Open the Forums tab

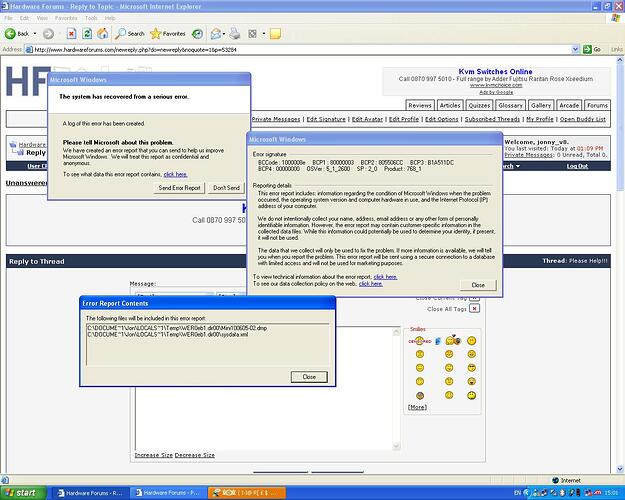pyautogui.click(x=597, y=105)
